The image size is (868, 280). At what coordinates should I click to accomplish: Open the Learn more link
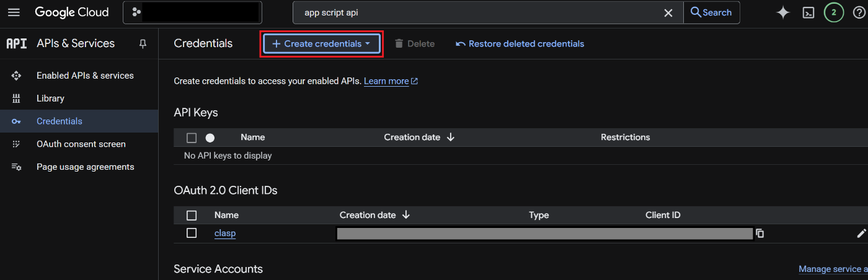click(x=391, y=81)
